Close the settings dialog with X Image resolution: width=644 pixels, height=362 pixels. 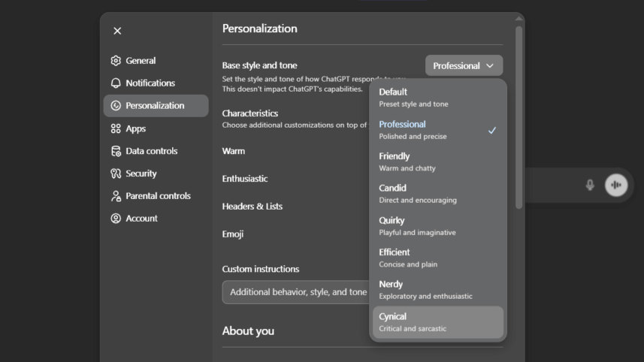coord(117,31)
